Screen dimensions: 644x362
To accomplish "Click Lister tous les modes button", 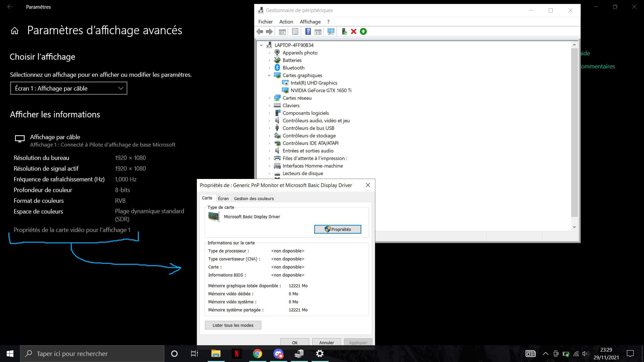I will [x=233, y=325].
